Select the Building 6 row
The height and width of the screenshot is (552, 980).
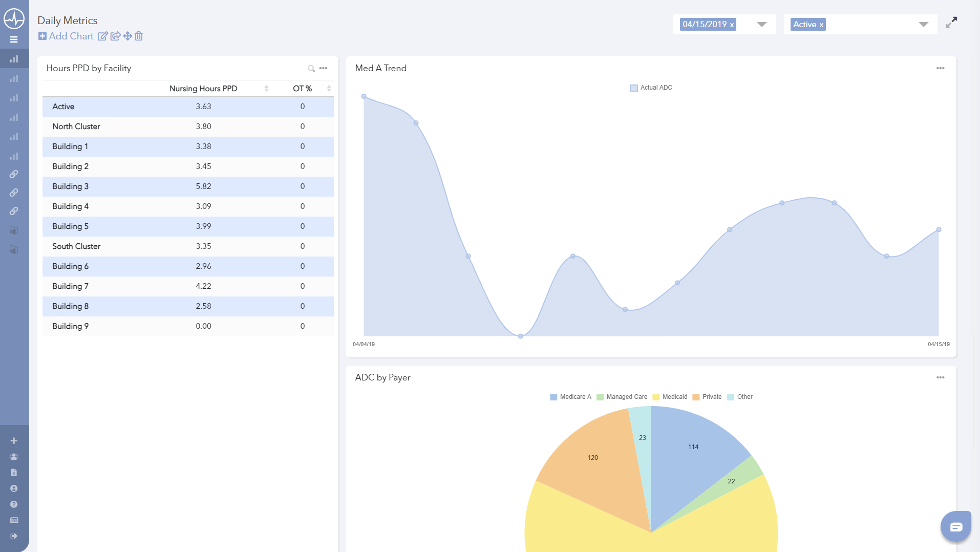pyautogui.click(x=188, y=266)
